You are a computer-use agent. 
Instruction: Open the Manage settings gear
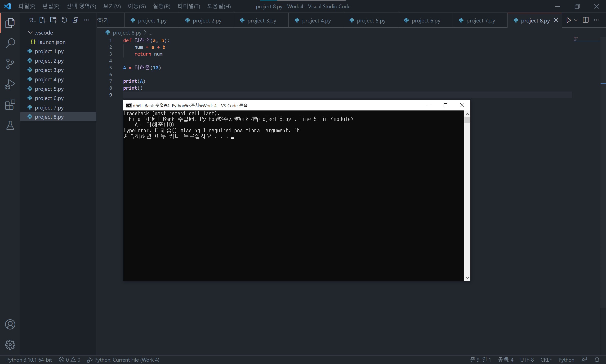pos(10,345)
